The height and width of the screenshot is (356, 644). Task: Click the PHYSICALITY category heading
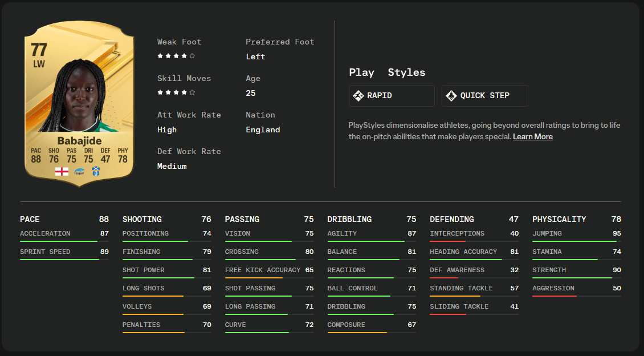(559, 220)
